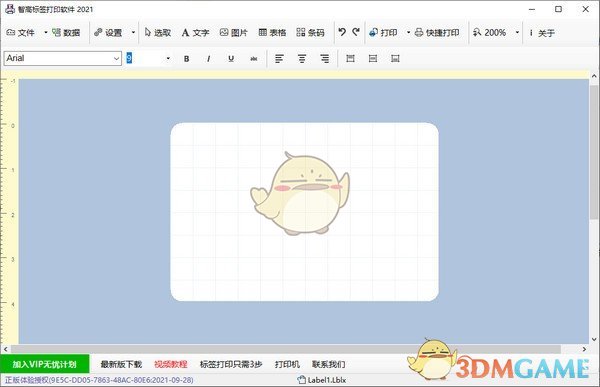Maximize the application window
Image resolution: width=600 pixels, height=387 pixels.
tap(559, 9)
